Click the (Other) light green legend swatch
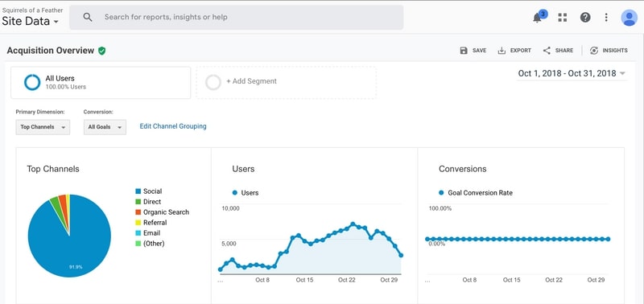This screenshot has width=644, height=304. pos(138,244)
